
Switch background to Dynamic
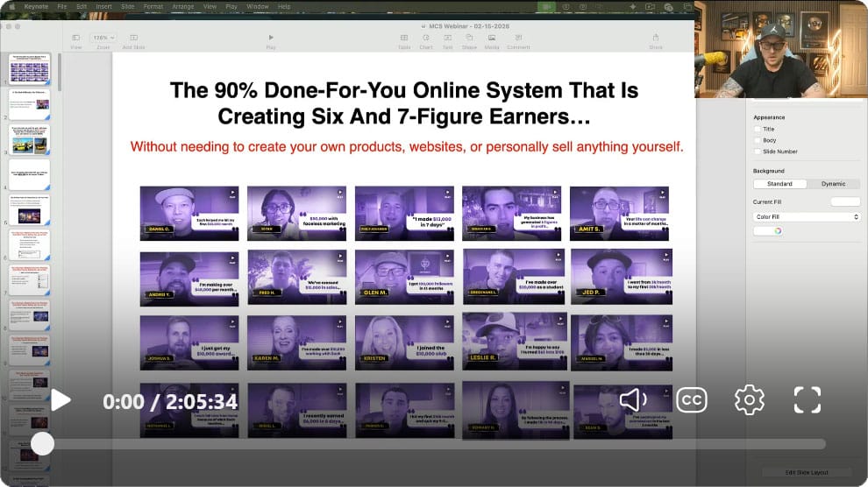click(833, 184)
